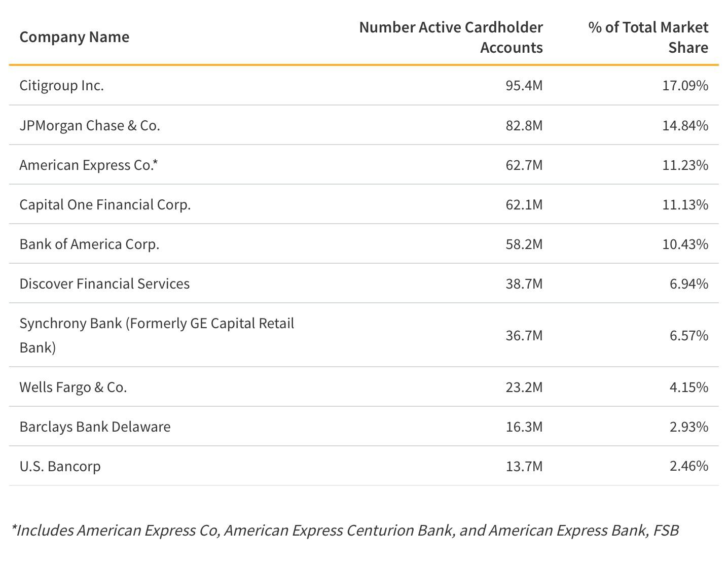
Task: Click the Wells Fargo & Co. cell
Action: pos(73,387)
